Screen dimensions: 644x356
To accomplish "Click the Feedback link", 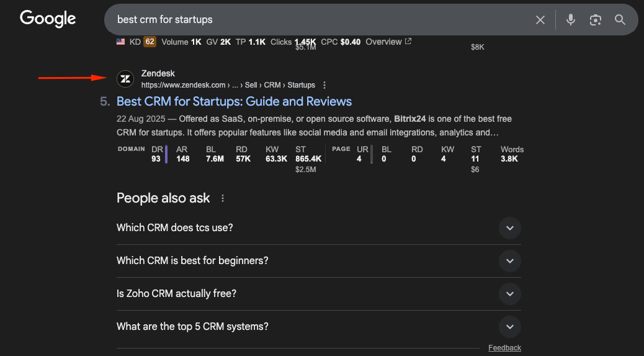I will [504, 348].
